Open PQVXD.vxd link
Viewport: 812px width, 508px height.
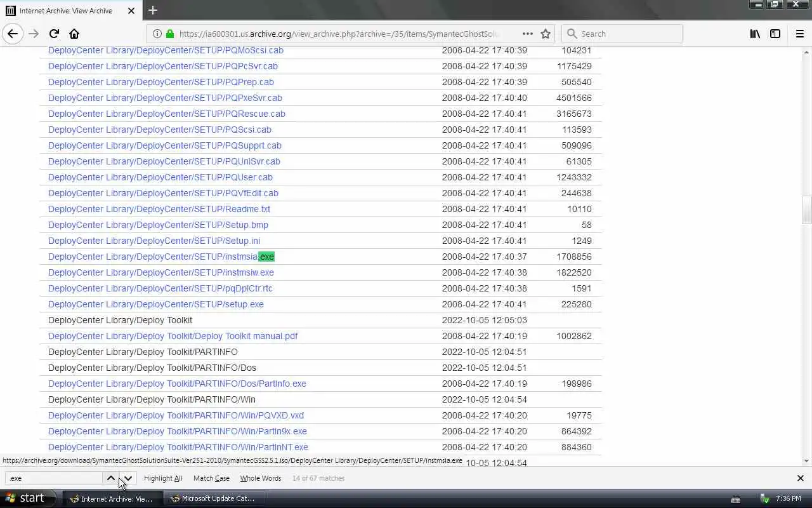click(176, 415)
